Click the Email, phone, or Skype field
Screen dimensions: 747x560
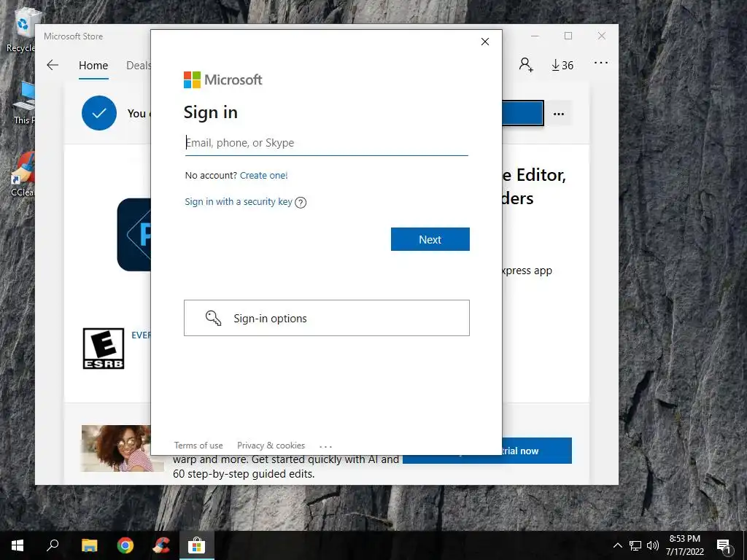tap(326, 143)
